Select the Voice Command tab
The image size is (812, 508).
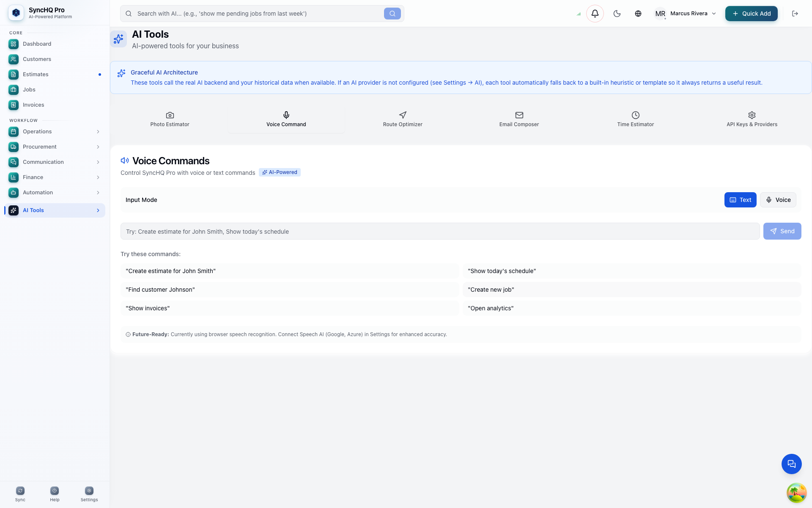(x=286, y=119)
